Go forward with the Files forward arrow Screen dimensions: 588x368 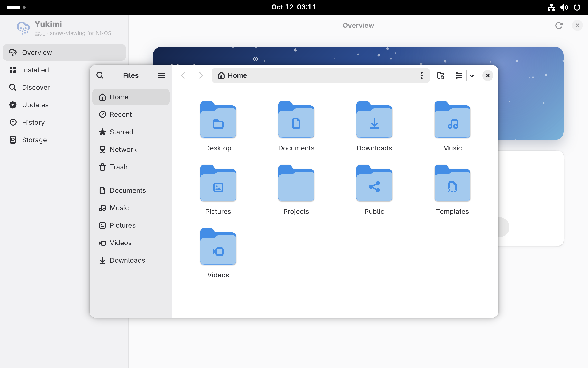tap(201, 75)
